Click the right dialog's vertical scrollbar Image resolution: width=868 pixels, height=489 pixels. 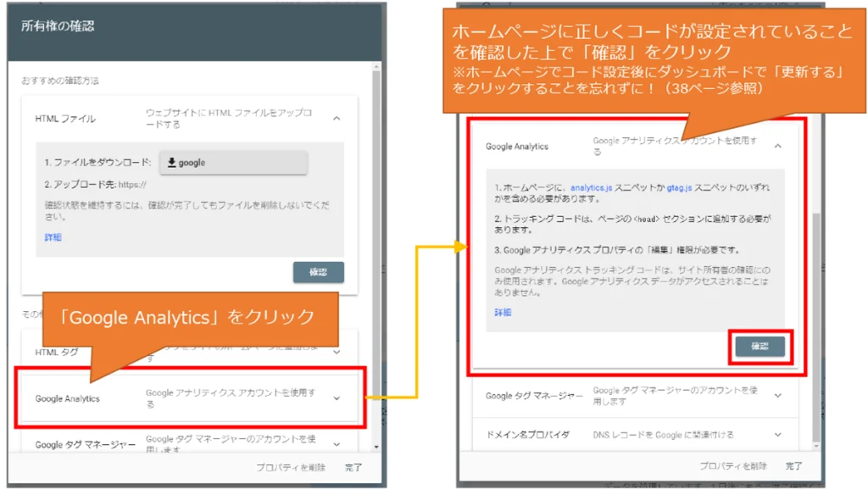point(815,322)
